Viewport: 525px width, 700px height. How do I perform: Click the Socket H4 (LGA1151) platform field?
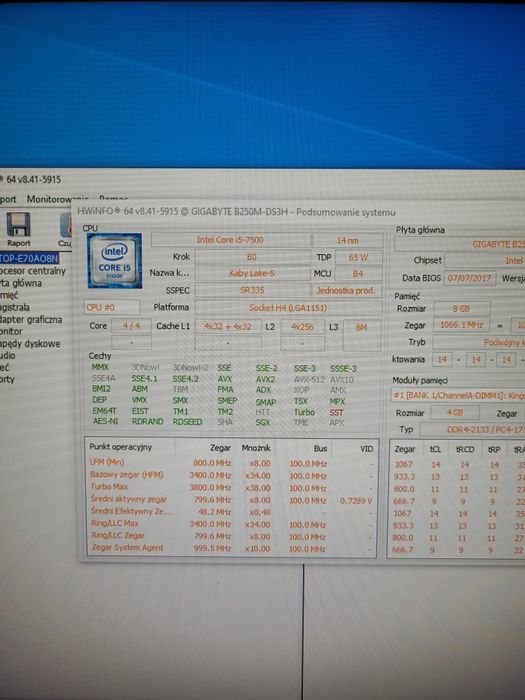coord(288,308)
